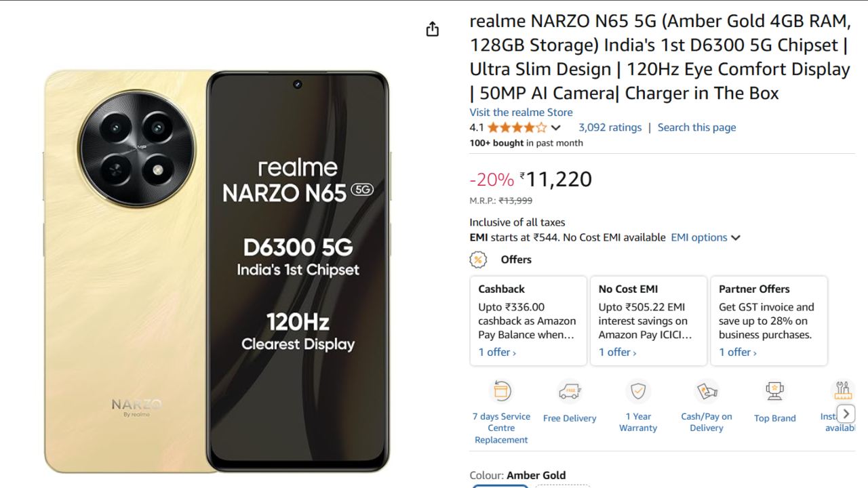
Task: Open the Cashback 1 offer link
Action: click(x=497, y=352)
